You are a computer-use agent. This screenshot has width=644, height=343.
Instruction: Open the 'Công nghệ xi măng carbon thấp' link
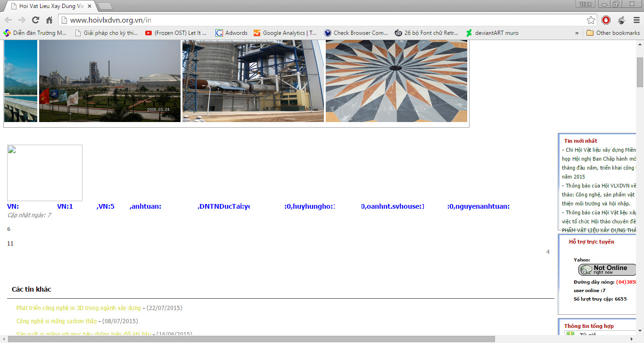tap(56, 321)
